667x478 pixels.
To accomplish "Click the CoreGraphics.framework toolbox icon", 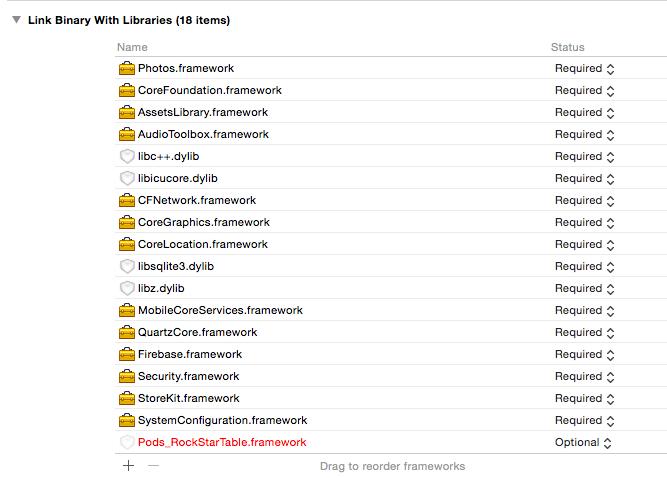I will click(127, 222).
